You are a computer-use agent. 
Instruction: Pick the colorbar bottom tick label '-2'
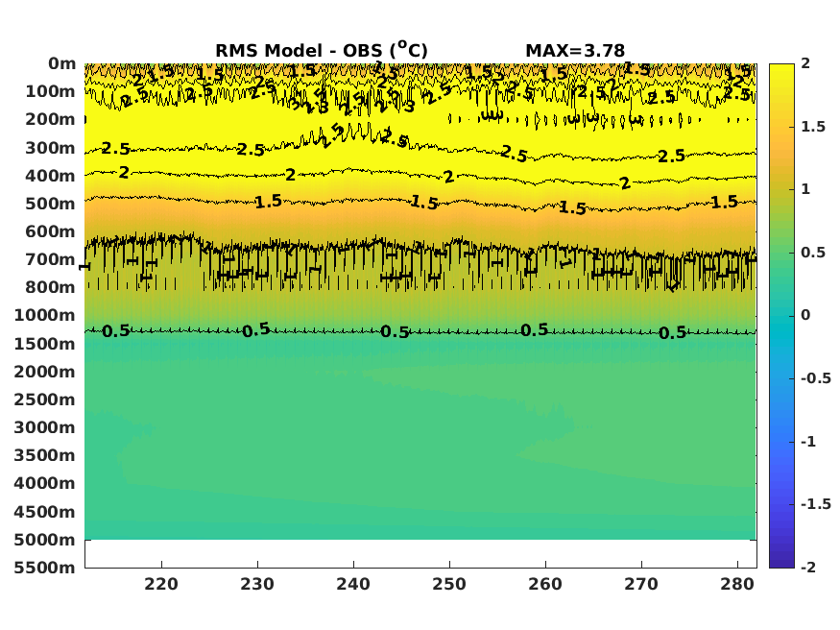(x=808, y=568)
